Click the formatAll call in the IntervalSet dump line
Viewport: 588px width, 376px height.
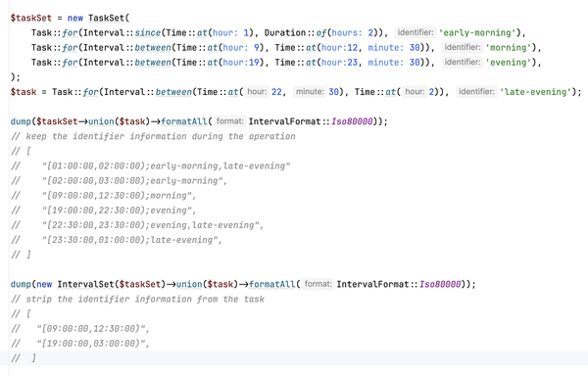click(x=272, y=284)
